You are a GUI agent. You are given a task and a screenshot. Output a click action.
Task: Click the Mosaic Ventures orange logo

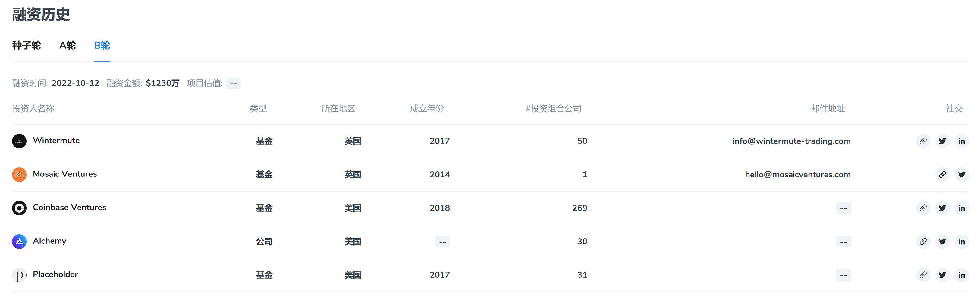click(x=19, y=175)
